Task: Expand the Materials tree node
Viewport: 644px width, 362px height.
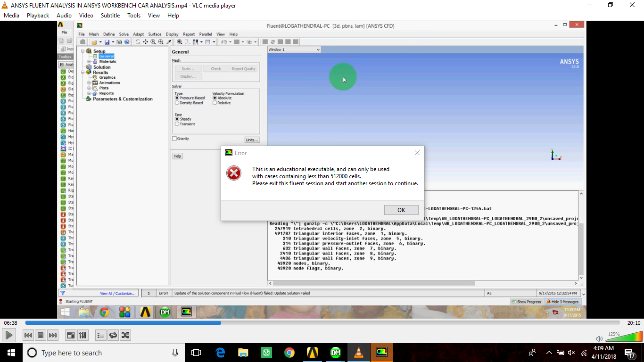Action: 89,61
